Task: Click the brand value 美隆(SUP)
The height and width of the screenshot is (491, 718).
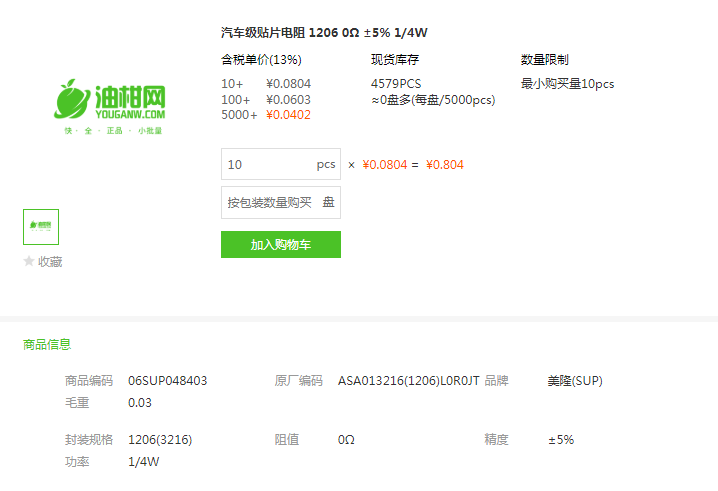Action: [575, 381]
